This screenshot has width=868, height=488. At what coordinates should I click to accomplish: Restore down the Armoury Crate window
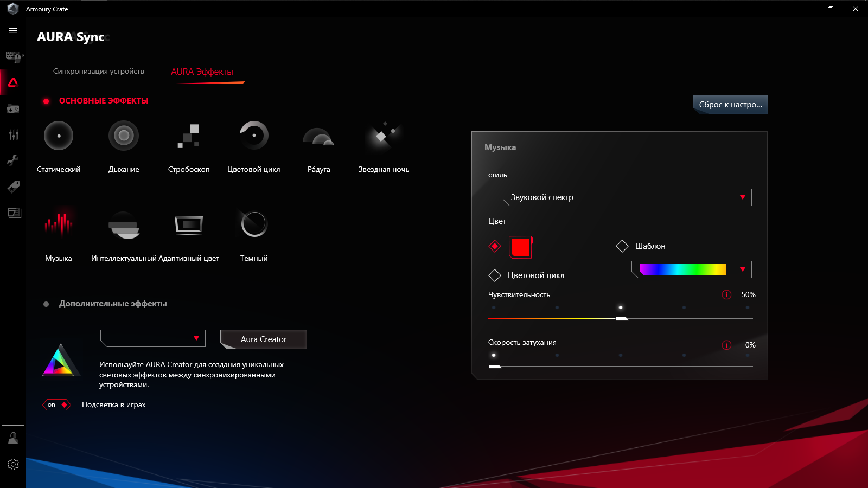(831, 9)
